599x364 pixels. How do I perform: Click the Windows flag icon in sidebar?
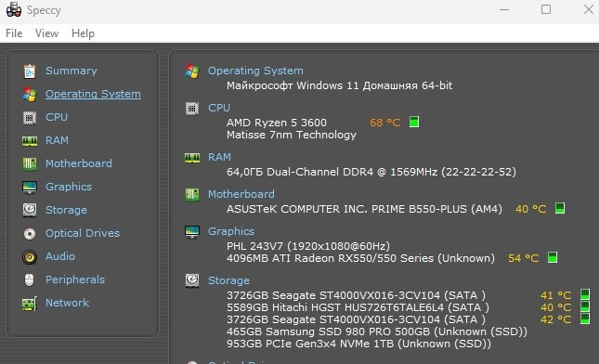[x=30, y=95]
